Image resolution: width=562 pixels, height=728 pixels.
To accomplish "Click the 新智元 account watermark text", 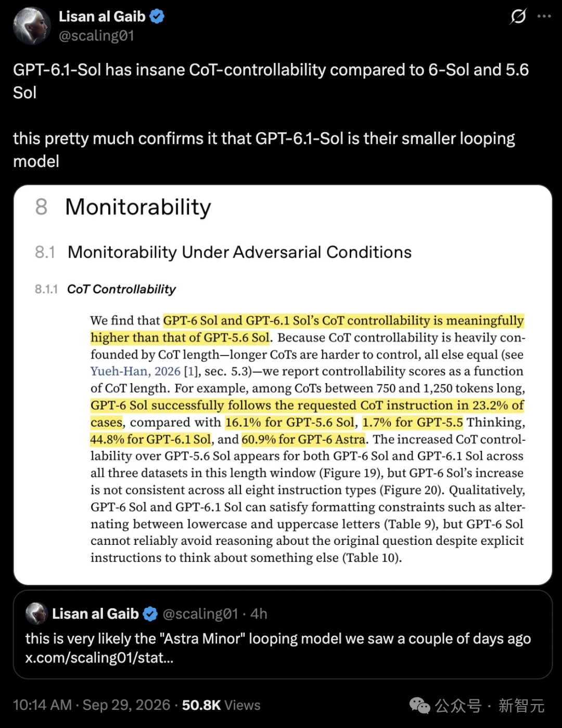I will (521, 706).
